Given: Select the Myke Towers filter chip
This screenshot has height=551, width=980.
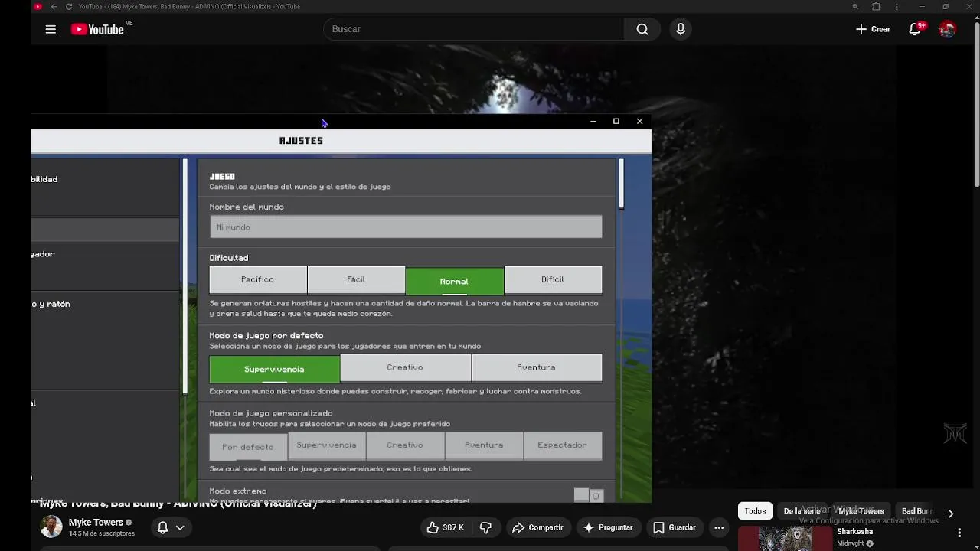Looking at the screenshot, I should [x=861, y=511].
